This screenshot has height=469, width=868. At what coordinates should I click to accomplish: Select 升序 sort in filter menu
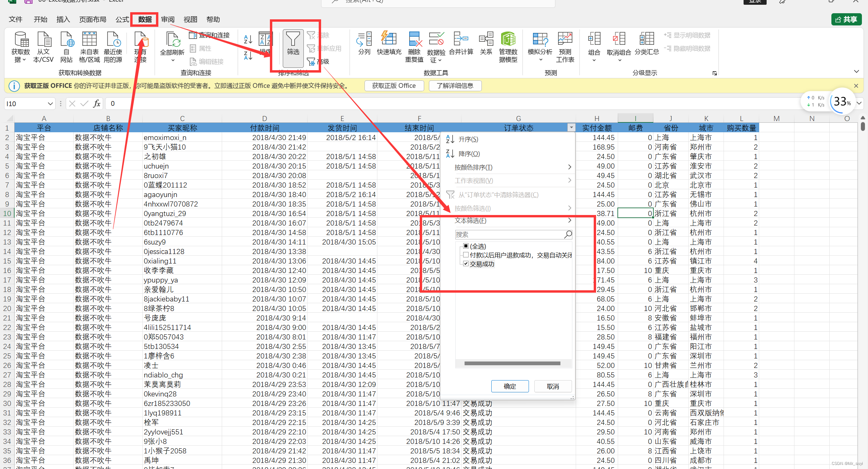coord(468,139)
